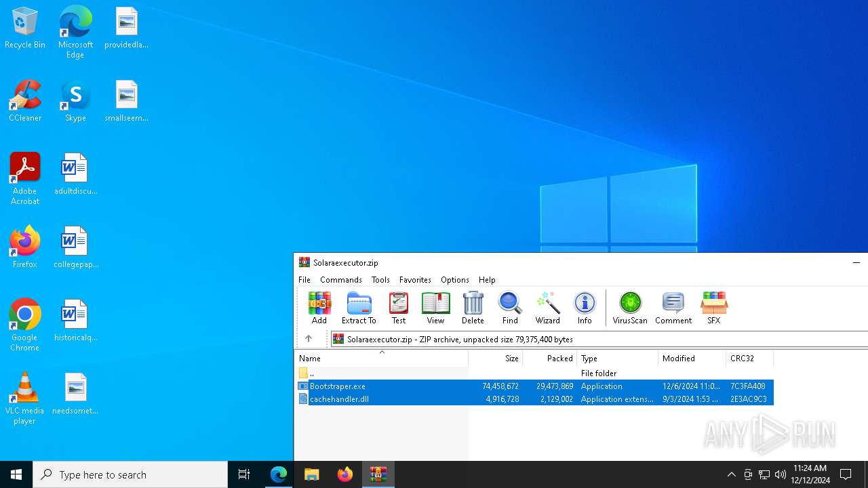Image resolution: width=868 pixels, height=488 pixels.
Task: Select the VLC media player shortcut
Action: 25,399
